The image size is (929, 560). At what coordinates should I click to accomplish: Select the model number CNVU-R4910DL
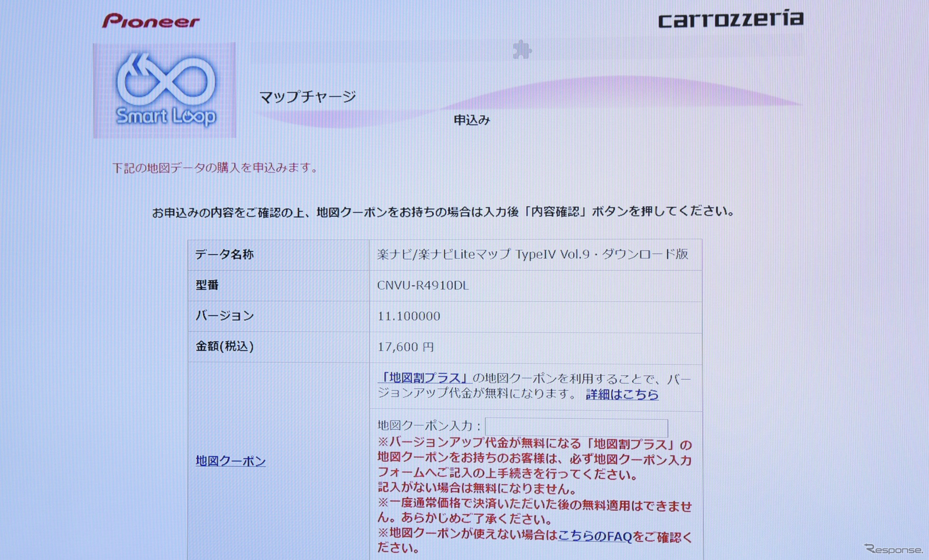click(x=423, y=285)
